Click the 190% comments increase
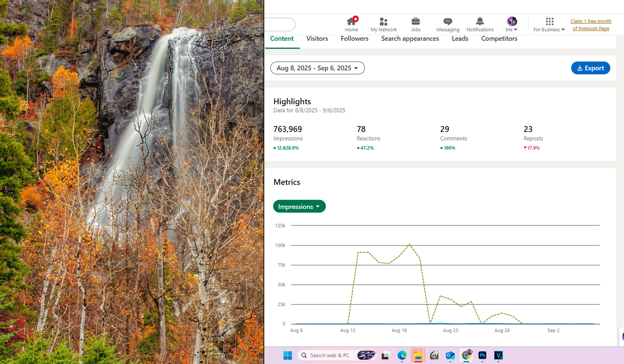 click(x=448, y=148)
